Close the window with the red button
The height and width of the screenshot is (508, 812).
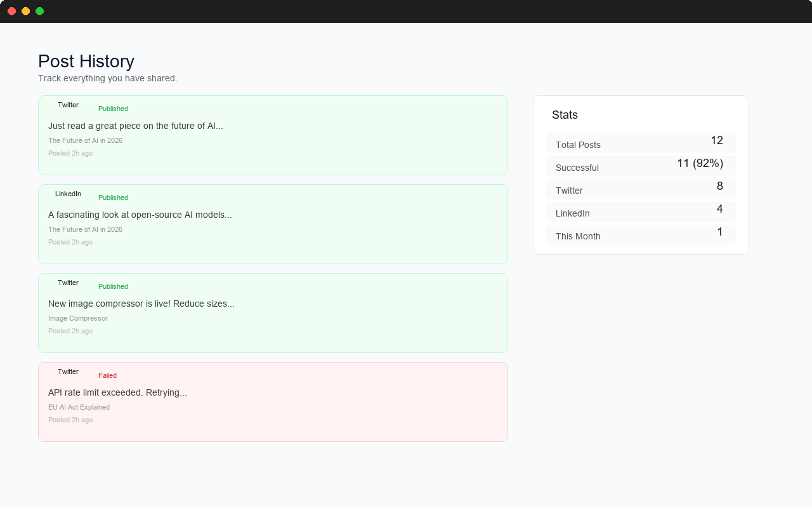11,11
